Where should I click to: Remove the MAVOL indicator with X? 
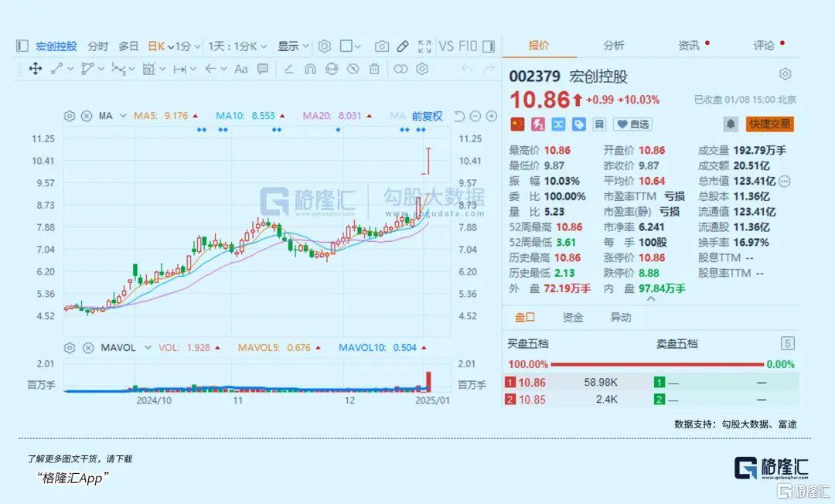click(87, 348)
